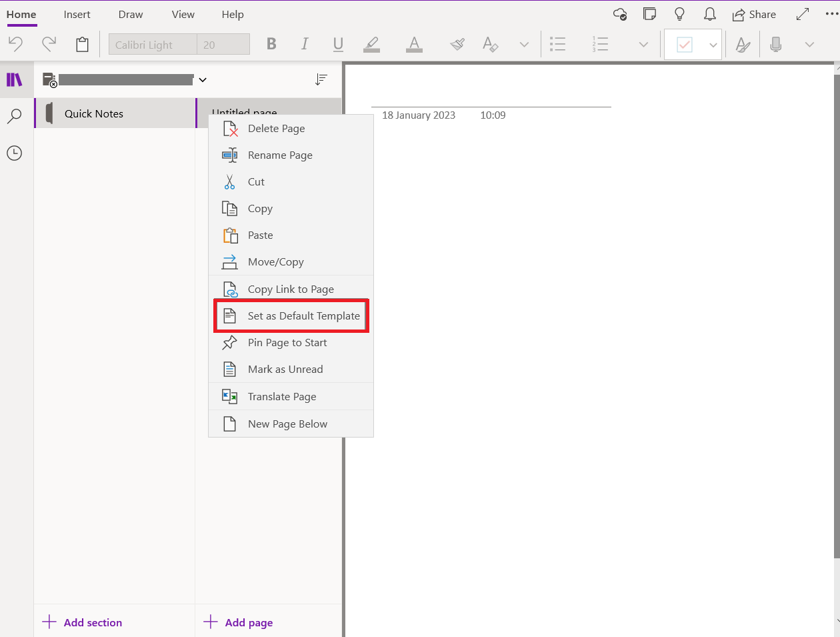Click the Format Painter brush icon
840x637 pixels.
[x=457, y=44]
